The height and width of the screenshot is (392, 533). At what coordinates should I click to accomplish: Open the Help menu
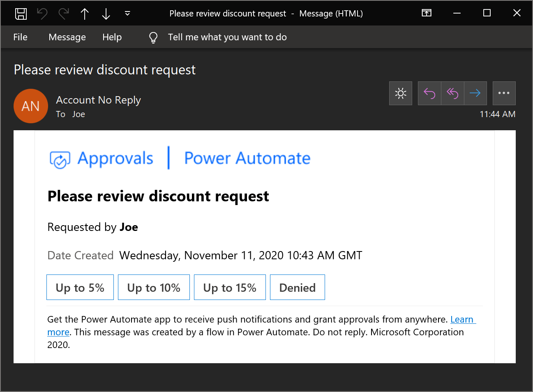112,37
